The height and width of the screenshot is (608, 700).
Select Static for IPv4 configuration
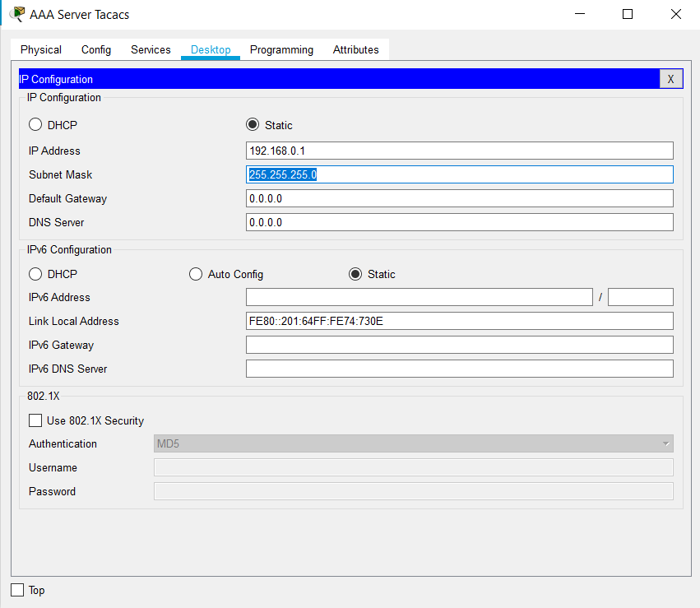pyautogui.click(x=253, y=125)
